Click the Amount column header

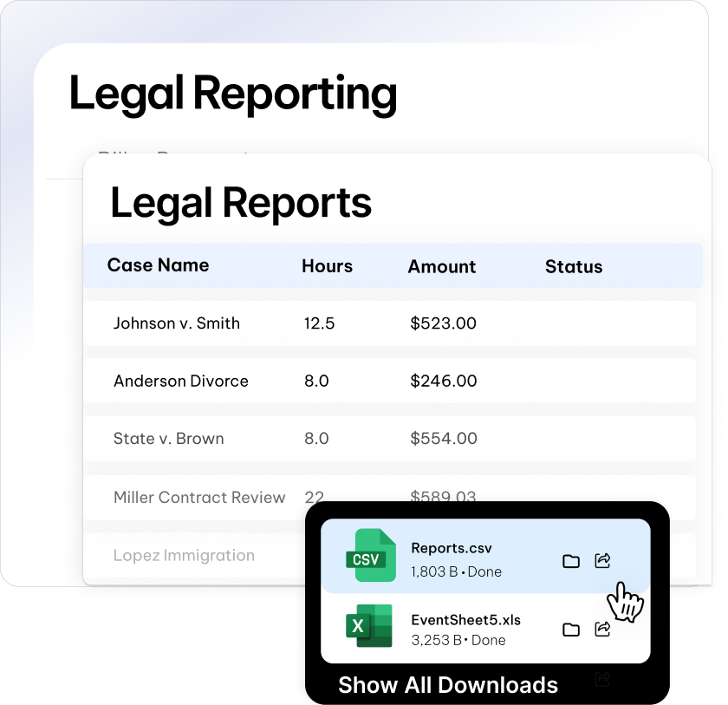click(441, 266)
